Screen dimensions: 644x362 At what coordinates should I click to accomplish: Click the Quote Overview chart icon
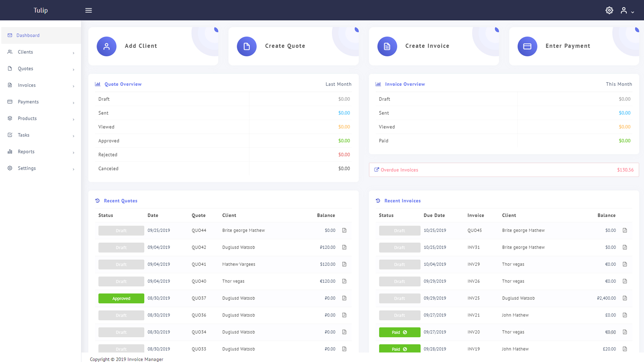click(x=98, y=84)
